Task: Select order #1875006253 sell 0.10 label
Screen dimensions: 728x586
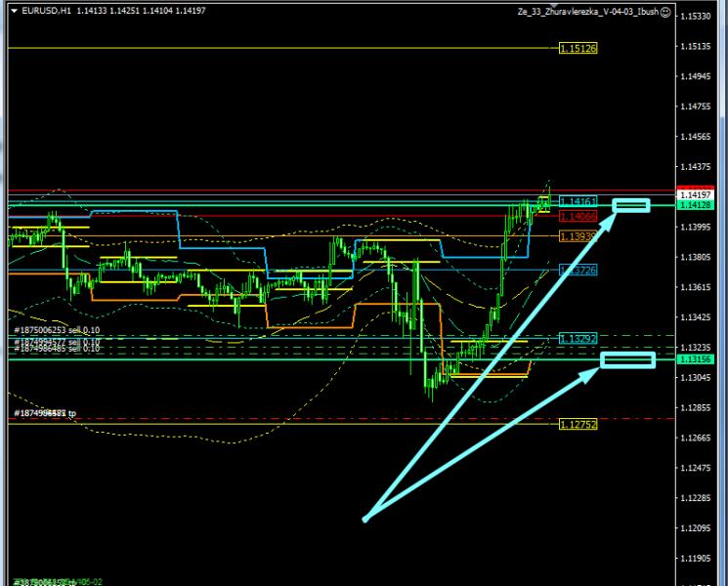Action: pos(57,330)
